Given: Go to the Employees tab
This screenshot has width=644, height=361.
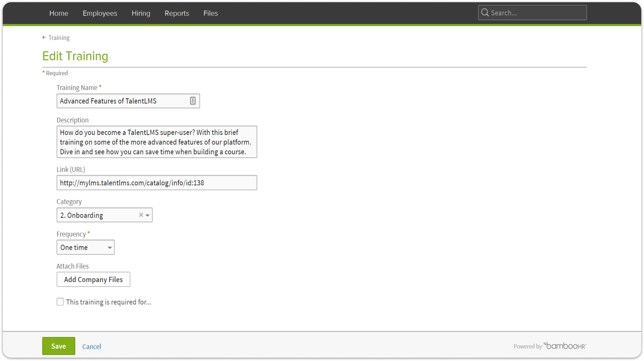Looking at the screenshot, I should click(x=100, y=13).
